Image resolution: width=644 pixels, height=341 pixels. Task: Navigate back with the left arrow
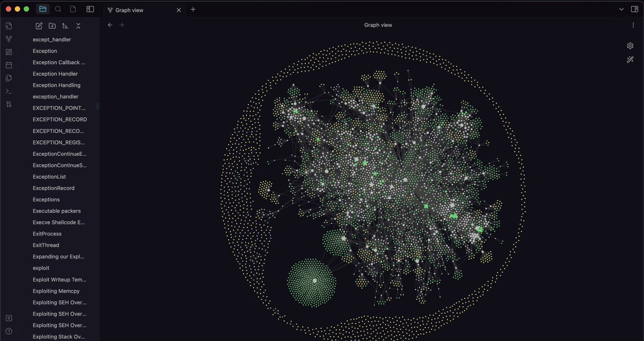point(110,25)
